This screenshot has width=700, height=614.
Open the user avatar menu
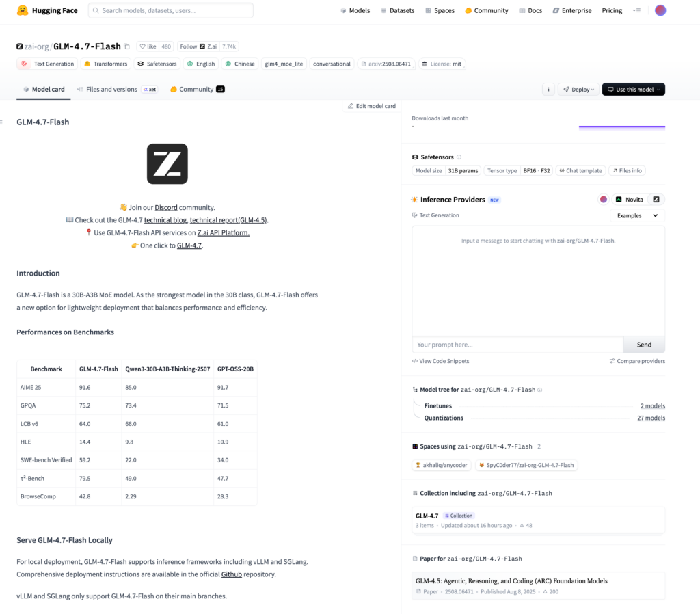point(660,10)
